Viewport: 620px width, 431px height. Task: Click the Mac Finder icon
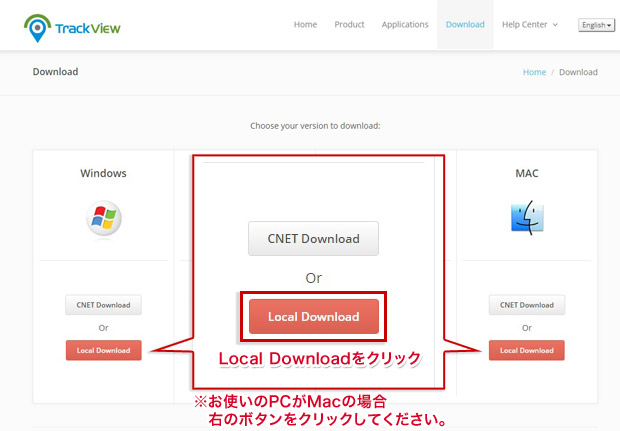[x=527, y=217]
